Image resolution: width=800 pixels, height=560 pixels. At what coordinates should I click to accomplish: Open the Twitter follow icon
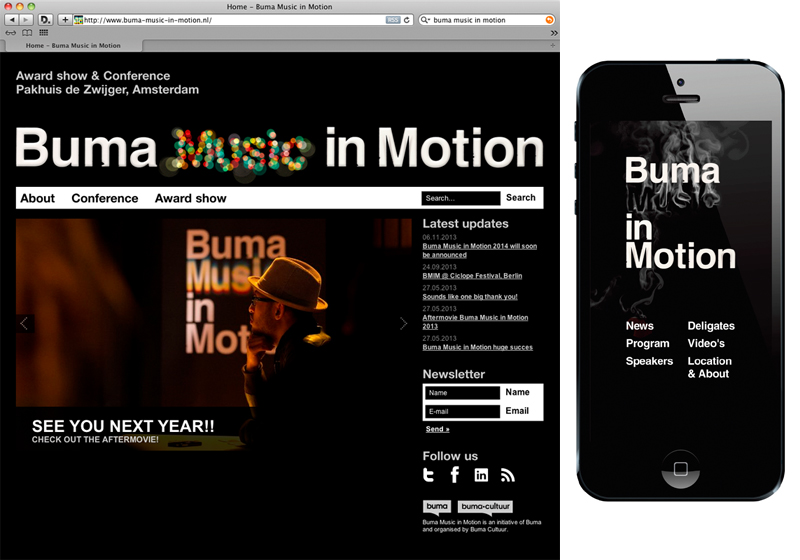click(429, 475)
